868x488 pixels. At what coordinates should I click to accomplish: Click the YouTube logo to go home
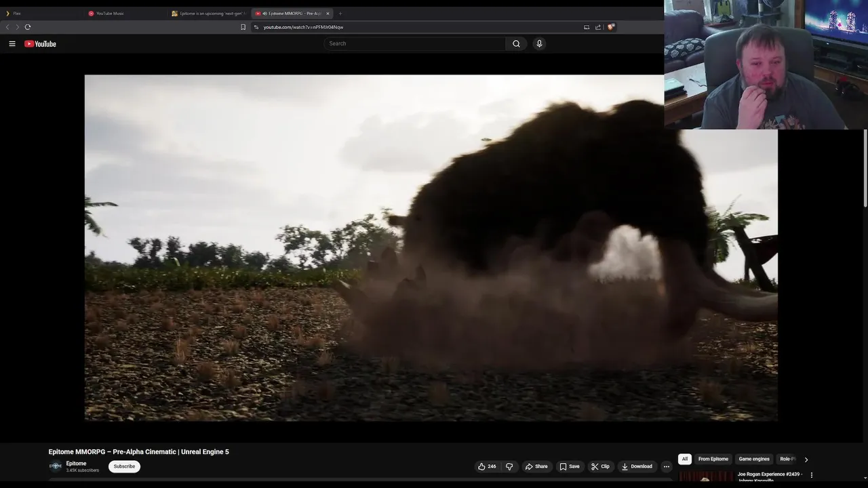[40, 43]
